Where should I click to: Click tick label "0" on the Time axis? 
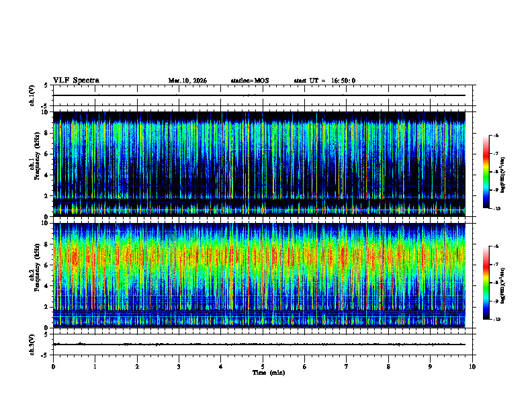click(53, 367)
